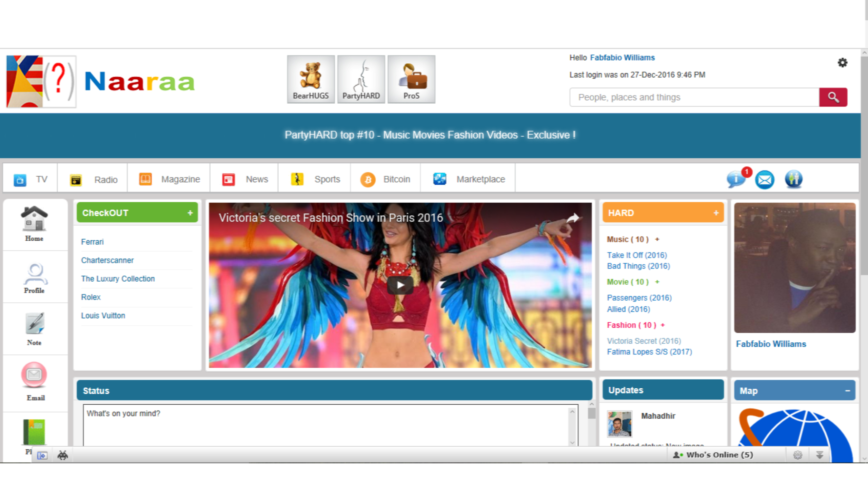Open the Rolex link
Image resolution: width=868 pixels, height=488 pixels.
pos(91,297)
